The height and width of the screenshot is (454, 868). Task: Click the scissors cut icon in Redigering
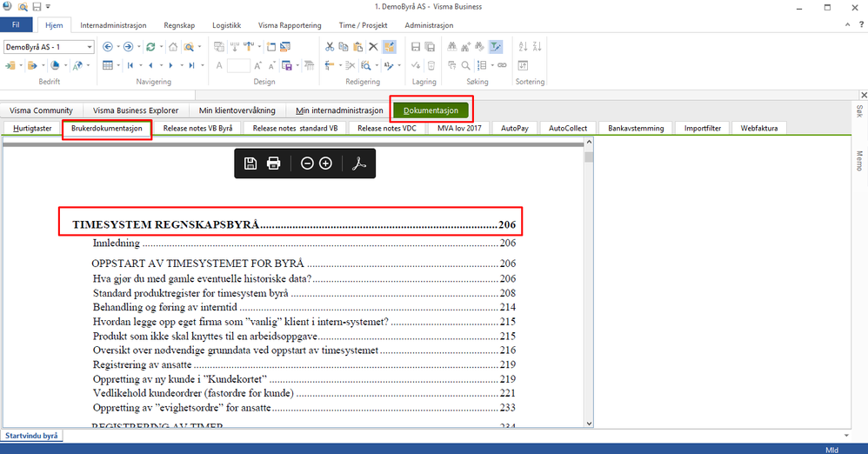coord(331,47)
